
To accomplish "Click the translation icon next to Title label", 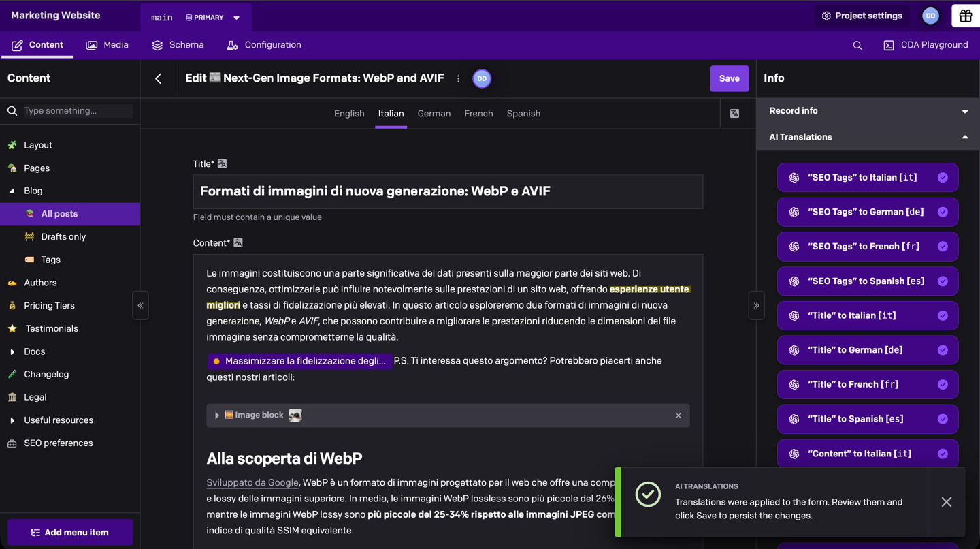I will pyautogui.click(x=222, y=163).
